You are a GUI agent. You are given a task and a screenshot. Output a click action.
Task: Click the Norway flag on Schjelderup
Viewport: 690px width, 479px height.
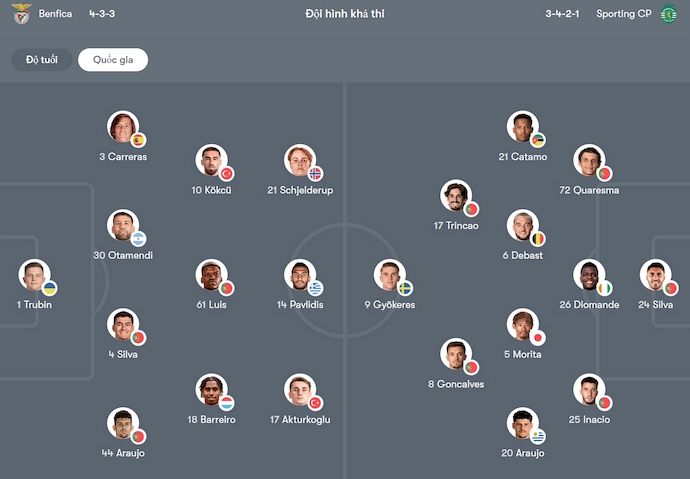pyautogui.click(x=315, y=173)
